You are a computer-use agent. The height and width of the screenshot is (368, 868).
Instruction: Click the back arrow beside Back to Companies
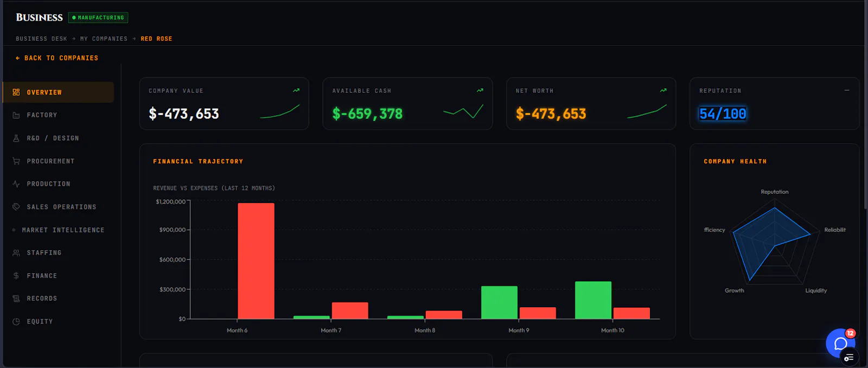tap(18, 58)
